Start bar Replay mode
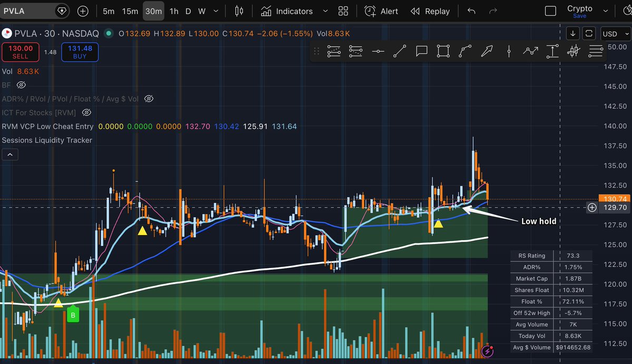The width and height of the screenshot is (632, 364). 430,11
